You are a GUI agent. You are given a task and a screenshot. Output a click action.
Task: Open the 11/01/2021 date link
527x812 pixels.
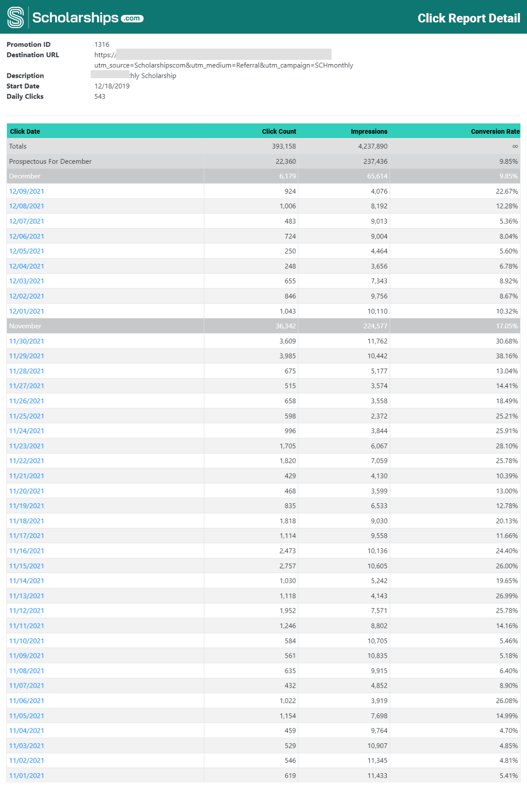[x=26, y=775]
